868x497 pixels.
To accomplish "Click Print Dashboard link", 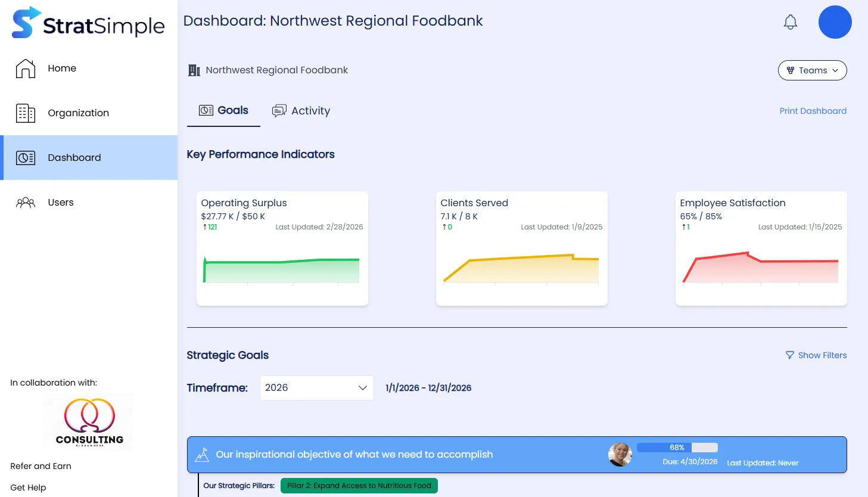I will [813, 111].
